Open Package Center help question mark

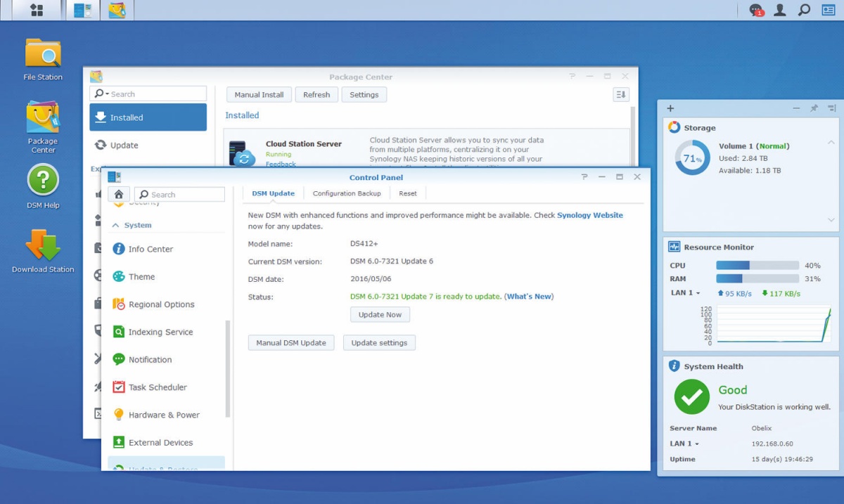[x=572, y=76]
